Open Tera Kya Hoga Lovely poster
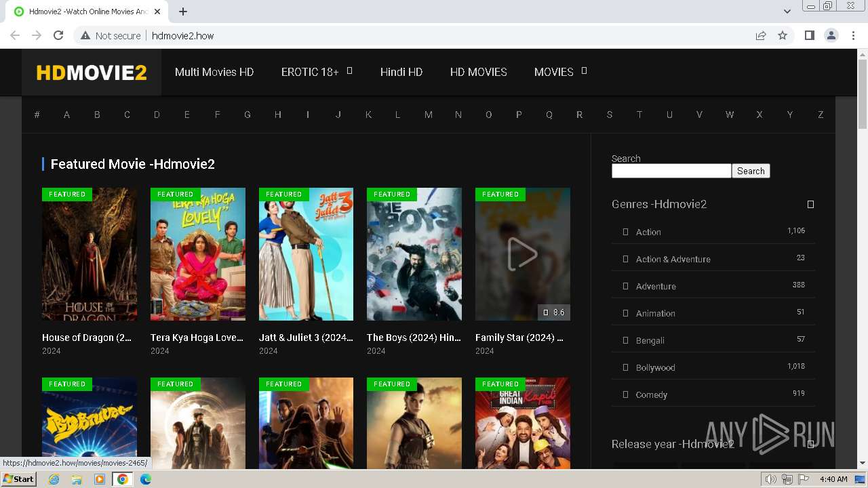The width and height of the screenshot is (868, 488). [198, 254]
